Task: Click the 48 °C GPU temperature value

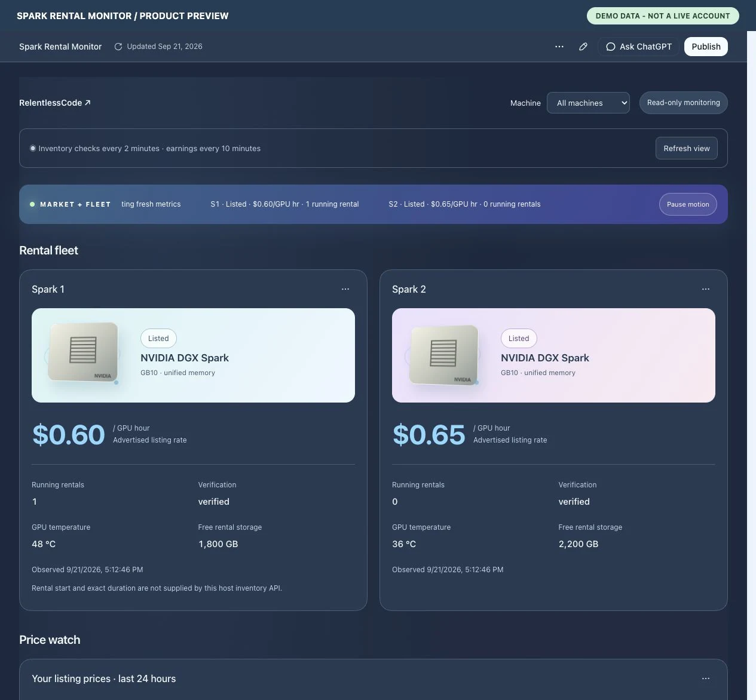Action: tap(44, 544)
